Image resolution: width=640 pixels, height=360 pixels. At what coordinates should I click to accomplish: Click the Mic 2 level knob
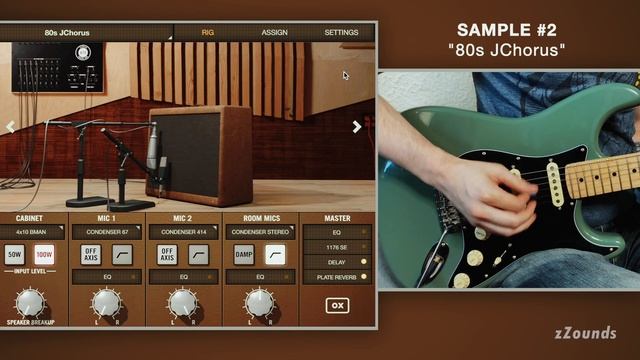click(183, 303)
